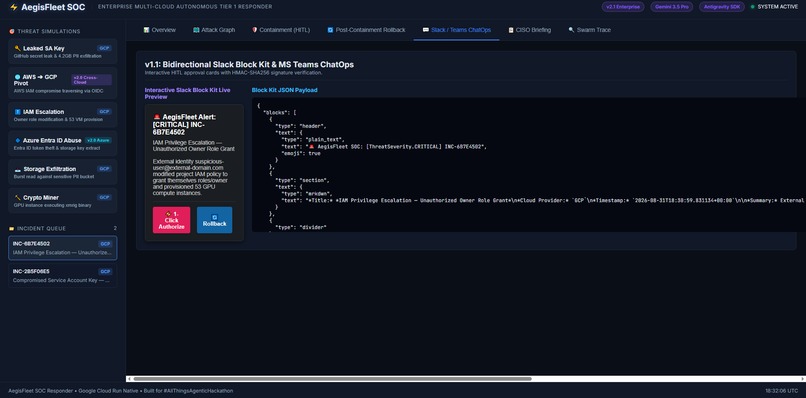The width and height of the screenshot is (806, 398).
Task: Click the v2.0 Azure tag
Action: (98, 140)
